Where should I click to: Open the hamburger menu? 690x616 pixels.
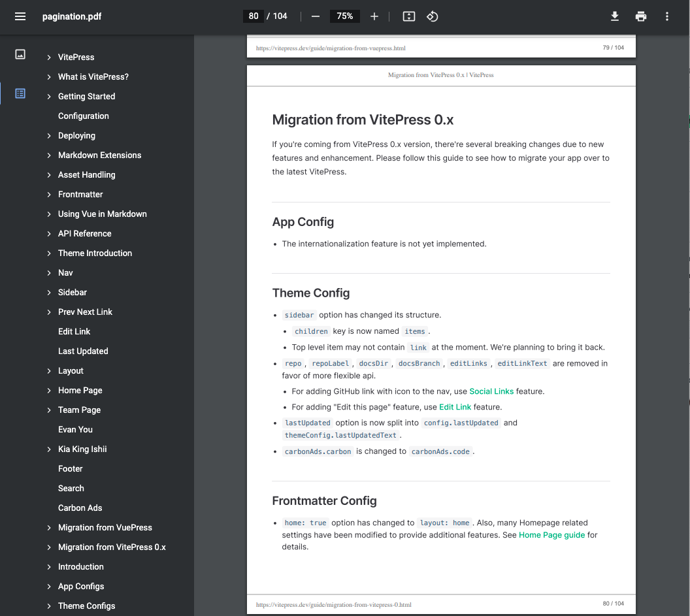(x=20, y=16)
